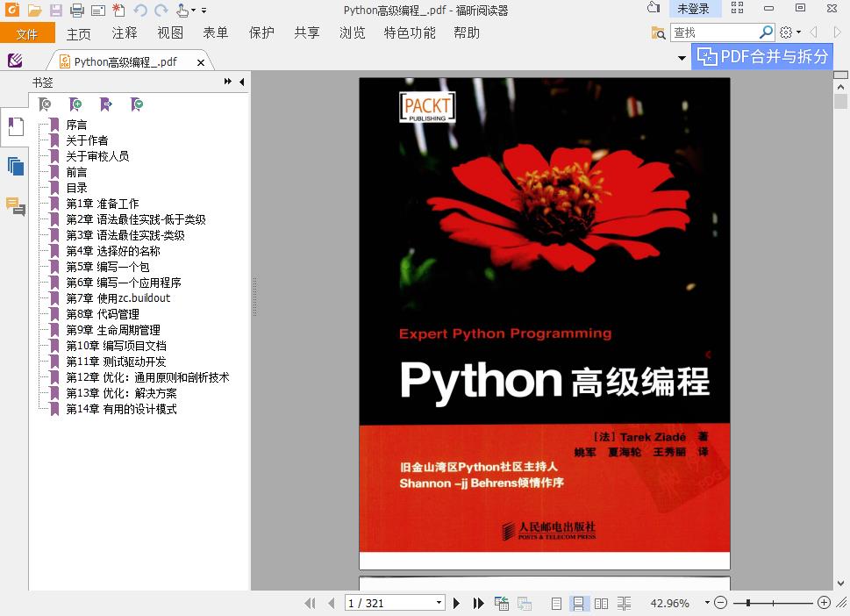Close the Python高级编程_.pdf document tab
This screenshot has width=850, height=616.
tap(201, 63)
